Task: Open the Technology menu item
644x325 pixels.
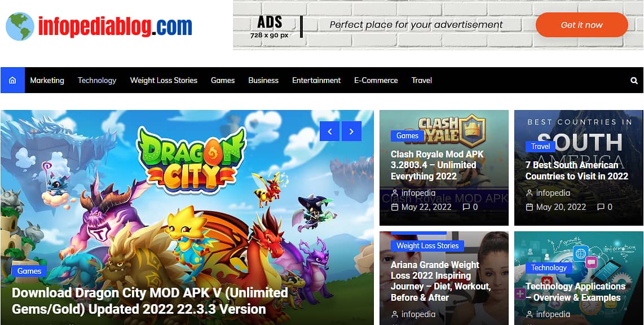Action: pyautogui.click(x=97, y=81)
